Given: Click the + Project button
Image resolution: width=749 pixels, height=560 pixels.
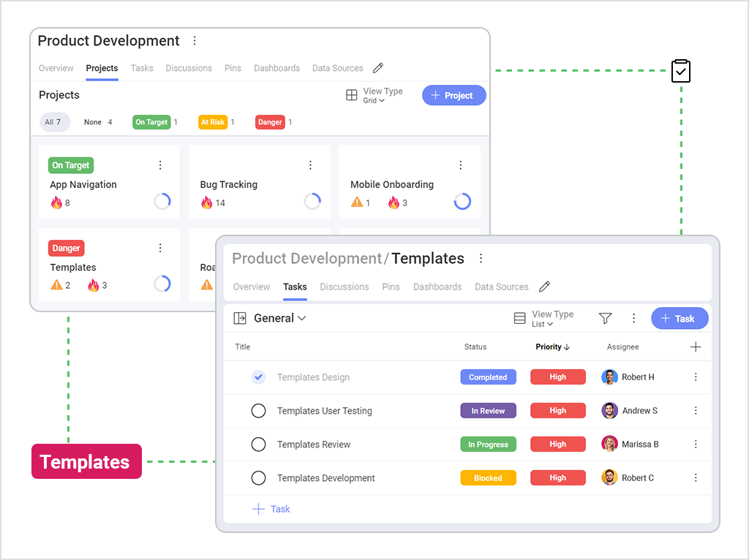Looking at the screenshot, I should click(x=453, y=96).
